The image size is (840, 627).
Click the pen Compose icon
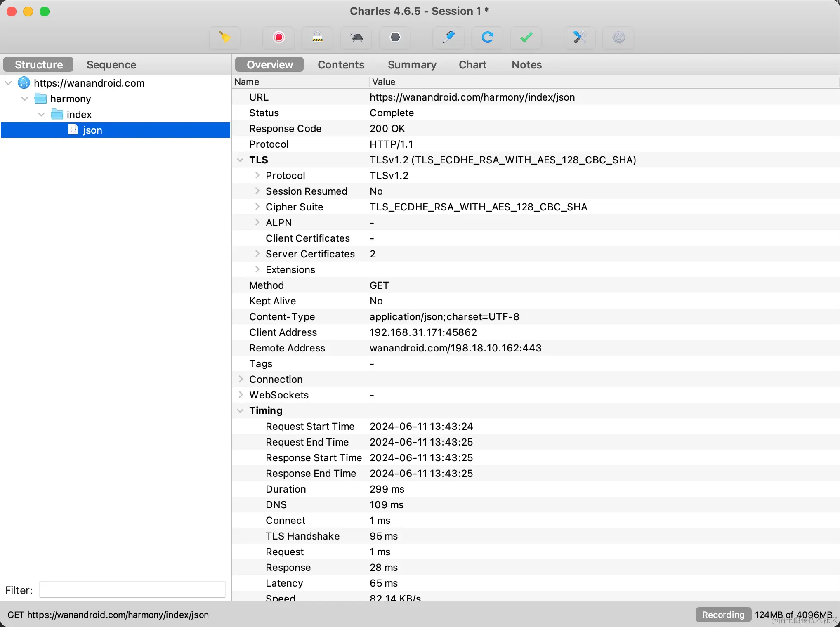pos(448,38)
